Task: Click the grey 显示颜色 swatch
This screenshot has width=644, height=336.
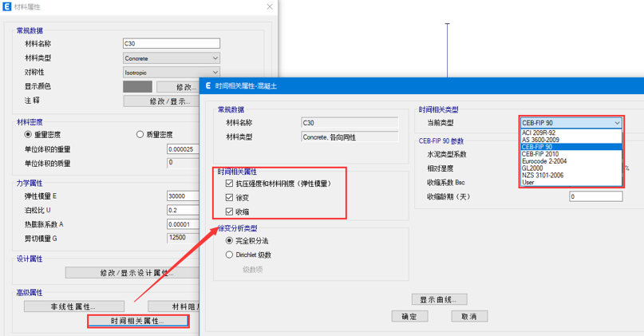Action: 137,87
